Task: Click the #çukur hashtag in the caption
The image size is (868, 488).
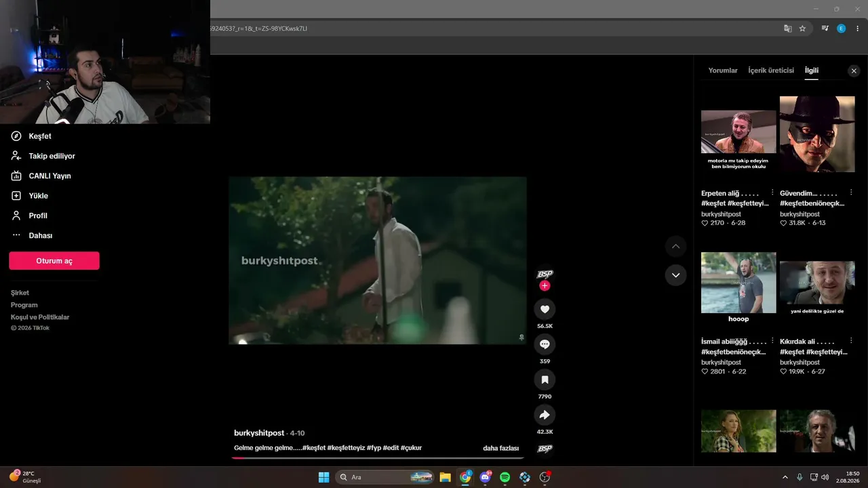Action: (411, 448)
